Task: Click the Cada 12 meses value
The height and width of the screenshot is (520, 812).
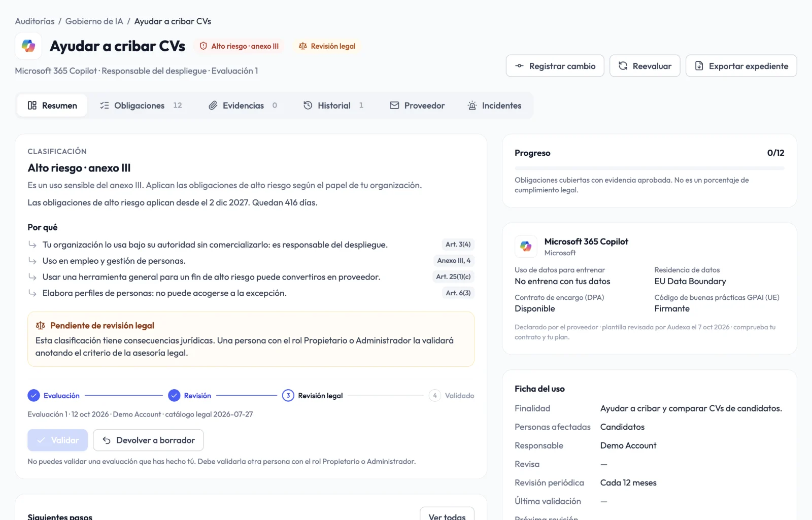Action: pyautogui.click(x=628, y=483)
